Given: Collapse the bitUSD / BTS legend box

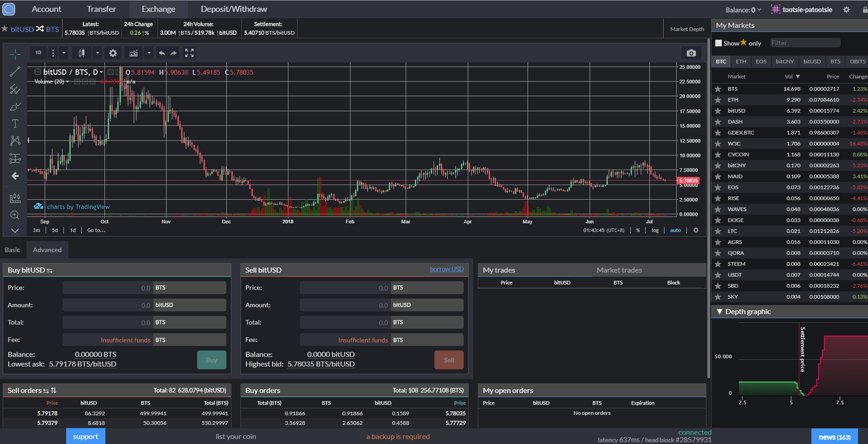Looking at the screenshot, I should click(x=37, y=72).
